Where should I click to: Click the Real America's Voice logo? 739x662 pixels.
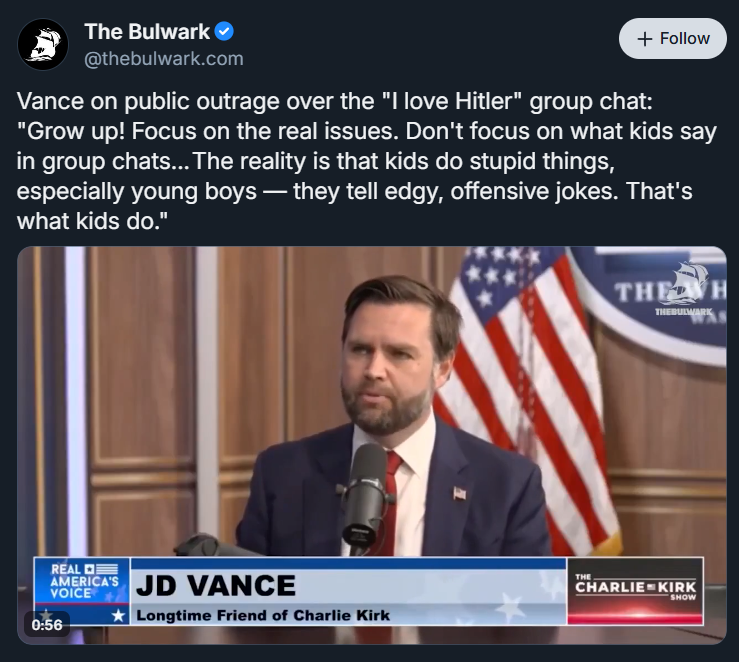[x=81, y=581]
